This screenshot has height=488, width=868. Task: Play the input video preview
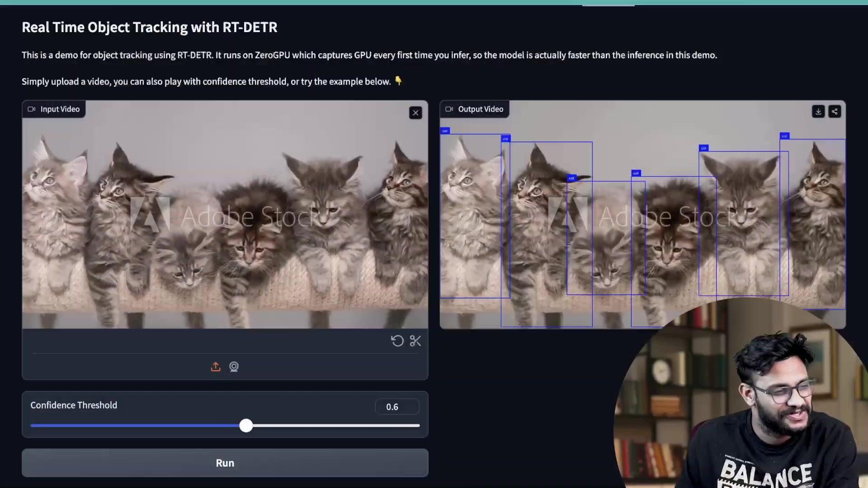coord(225,215)
